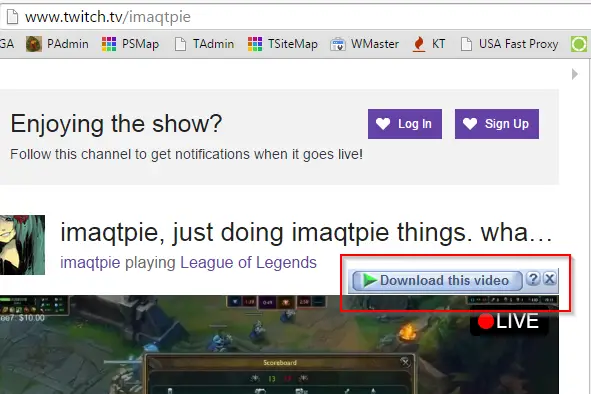Click the Sign Up button
This screenshot has height=394, width=591.
tap(497, 124)
